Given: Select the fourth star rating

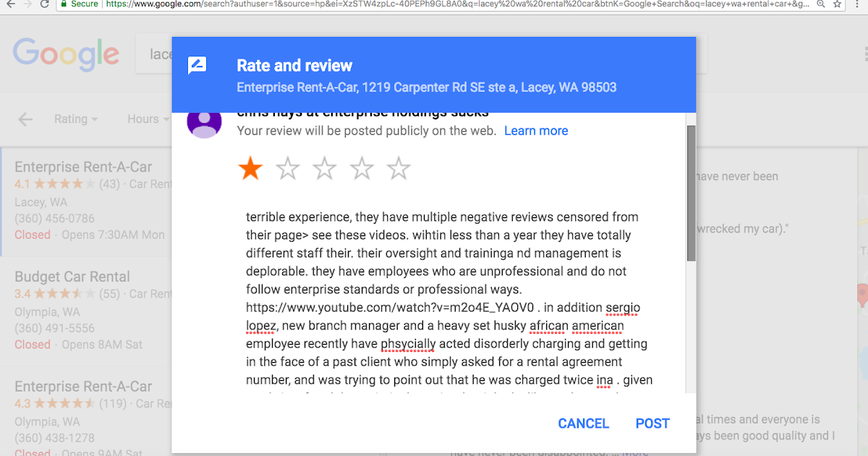Looking at the screenshot, I should coord(362,169).
